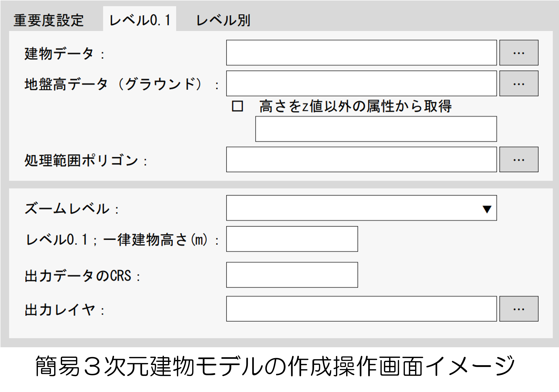Viewport: 559px width, 392px height.
Task: Click browse button for 地盤高データ（グラウンド）
Action: click(x=519, y=83)
